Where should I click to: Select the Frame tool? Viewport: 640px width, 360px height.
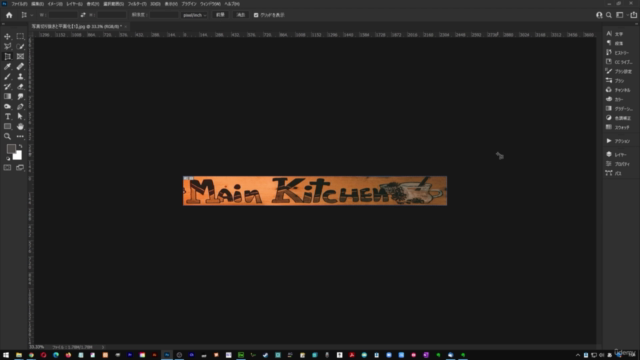20,57
